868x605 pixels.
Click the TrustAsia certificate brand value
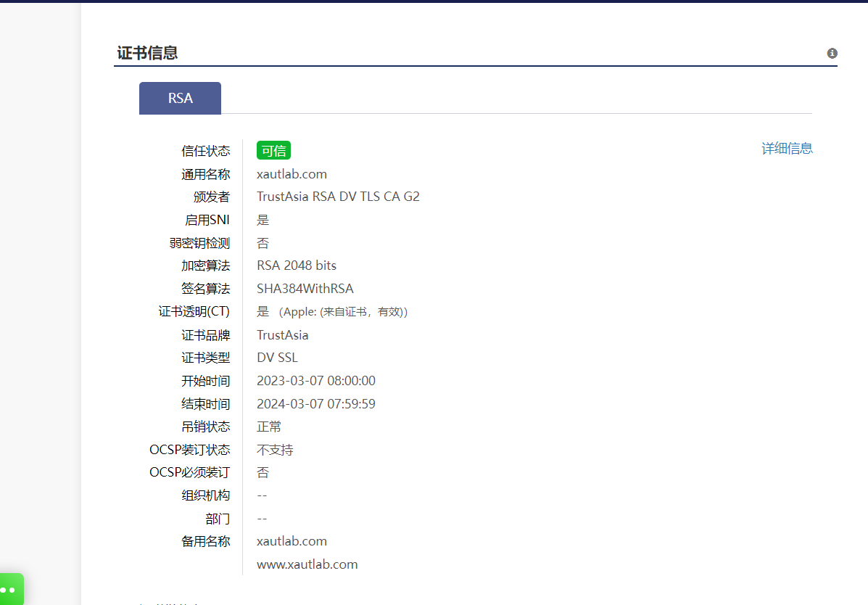click(x=282, y=335)
